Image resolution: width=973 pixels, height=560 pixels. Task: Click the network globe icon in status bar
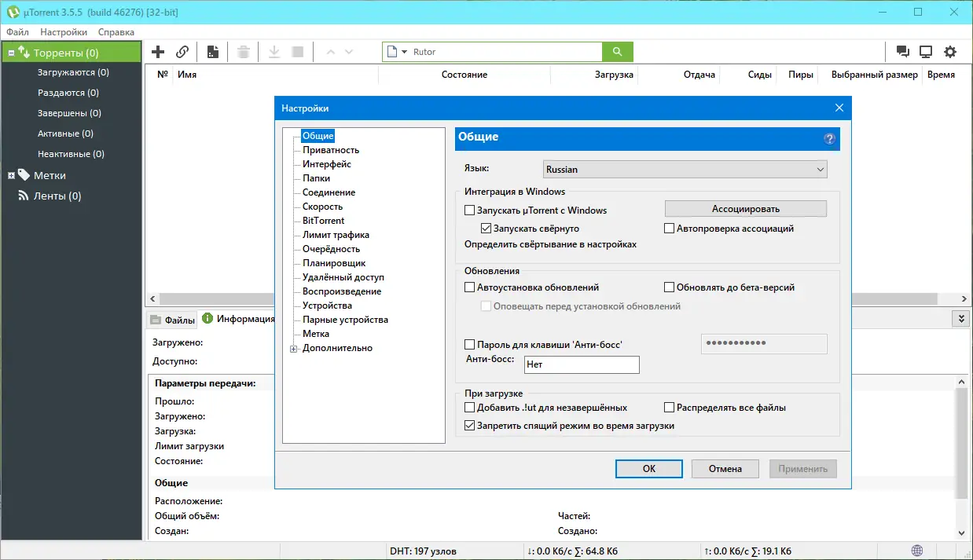tap(917, 551)
